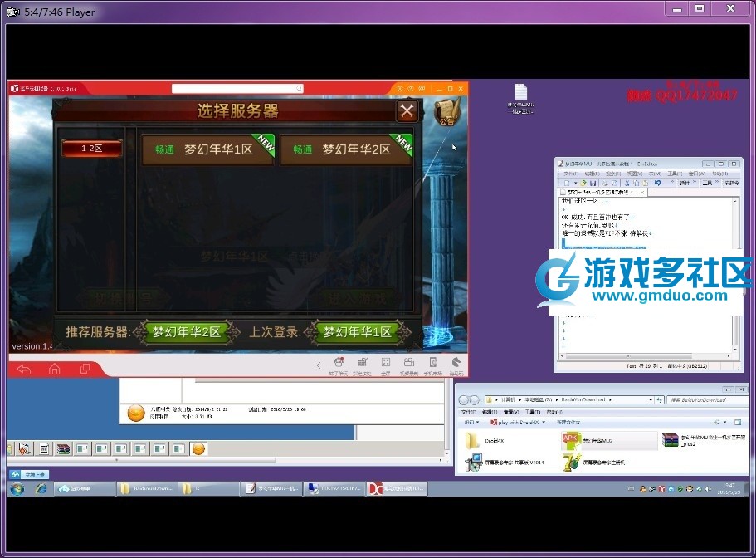Click the Explorer back navigation button
756x558 pixels.
[463, 399]
